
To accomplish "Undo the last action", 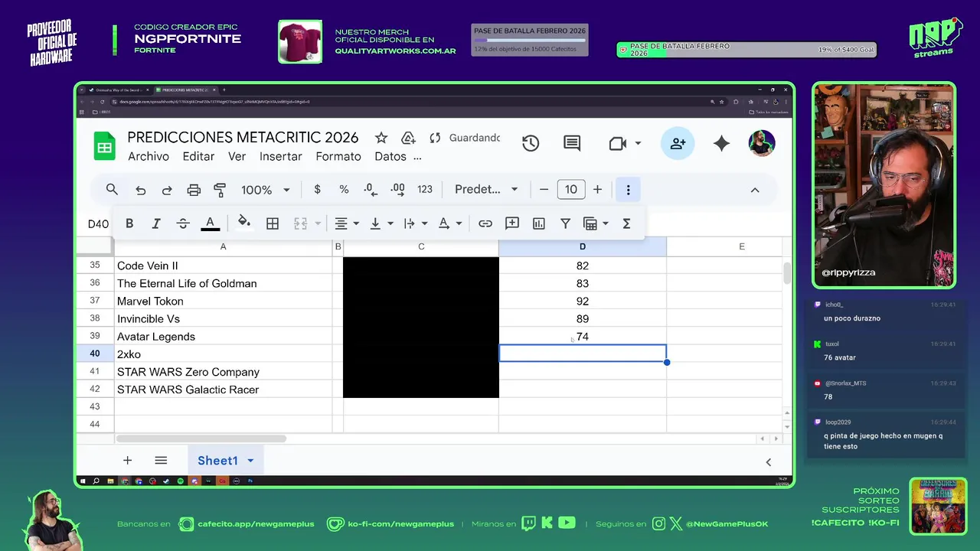I will 141,190.
